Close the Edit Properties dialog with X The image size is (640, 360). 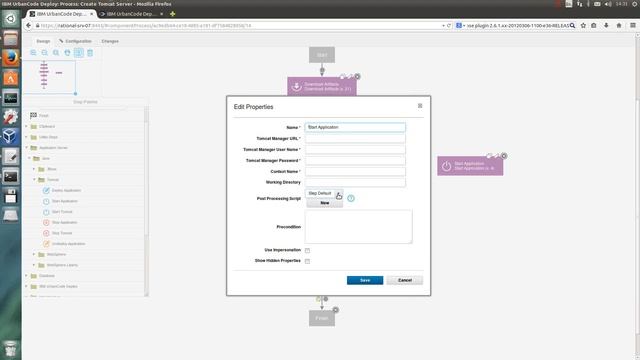click(420, 106)
